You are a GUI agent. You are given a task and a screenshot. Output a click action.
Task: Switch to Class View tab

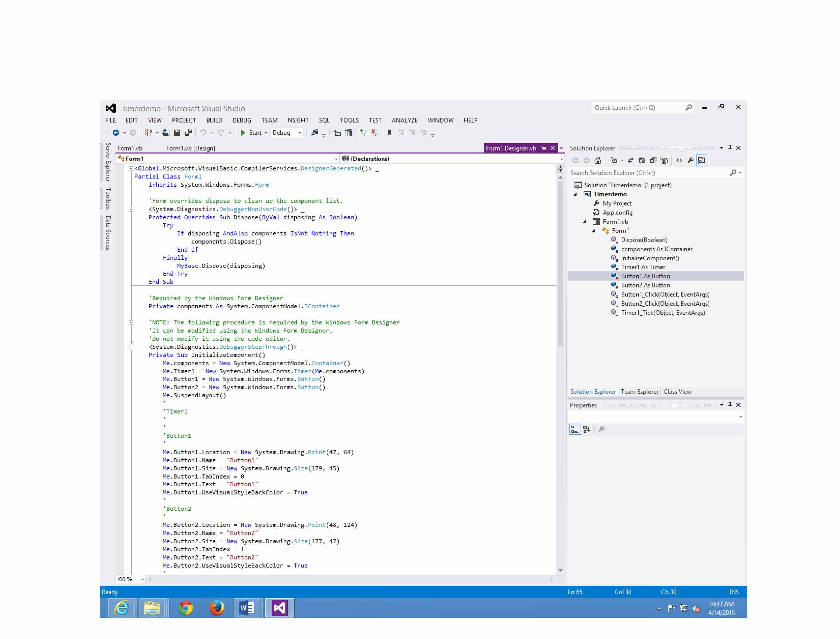(x=677, y=392)
